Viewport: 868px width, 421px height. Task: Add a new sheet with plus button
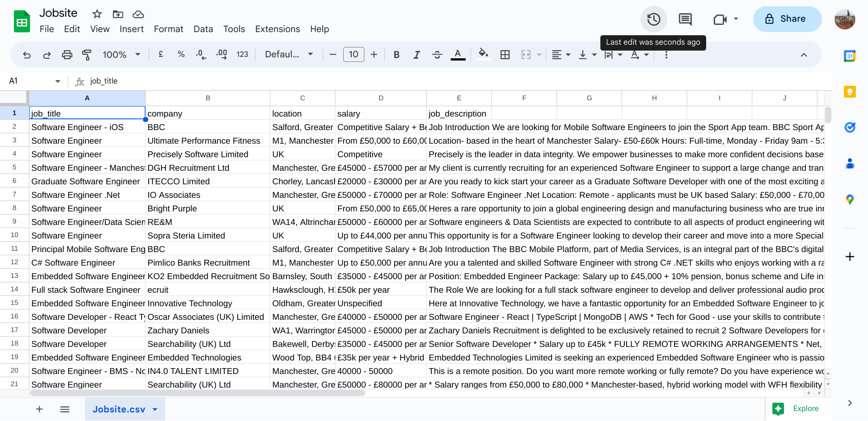click(x=39, y=409)
